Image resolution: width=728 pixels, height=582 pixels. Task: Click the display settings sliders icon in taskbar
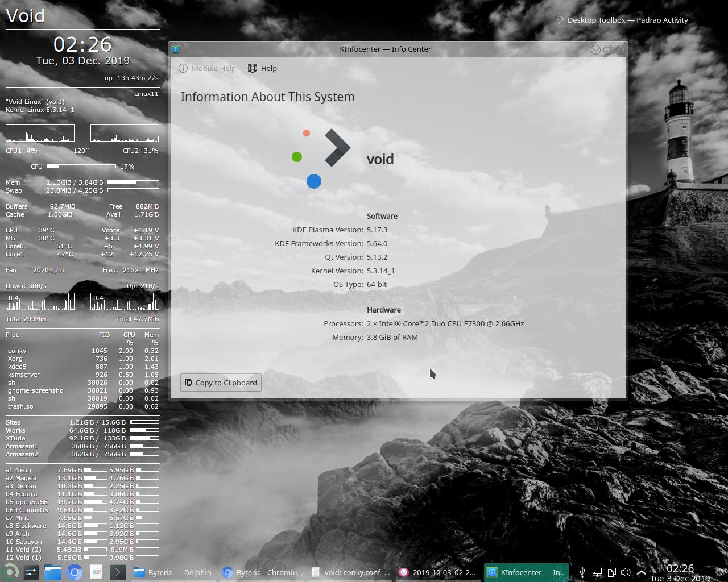pyautogui.click(x=31, y=572)
